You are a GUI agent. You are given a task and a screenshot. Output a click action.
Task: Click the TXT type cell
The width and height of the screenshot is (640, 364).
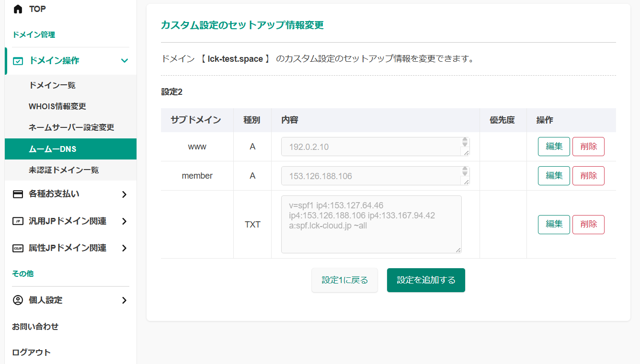tap(252, 224)
